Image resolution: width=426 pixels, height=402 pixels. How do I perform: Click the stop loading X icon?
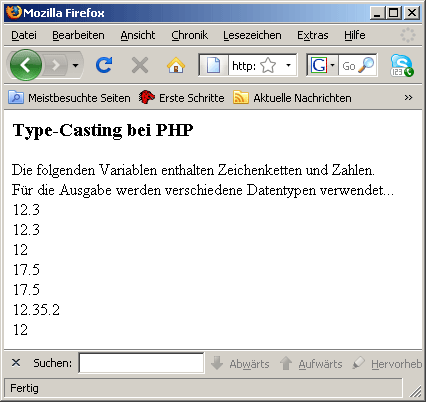click(x=140, y=65)
